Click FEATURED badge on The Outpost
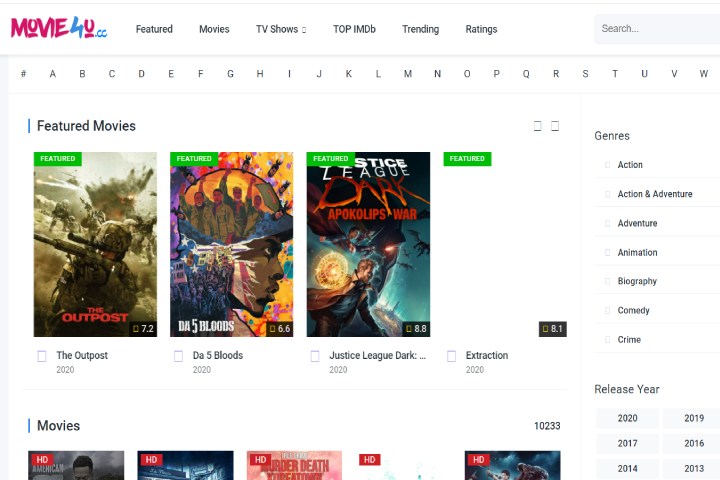This screenshot has height=480, width=720. pyautogui.click(x=57, y=158)
